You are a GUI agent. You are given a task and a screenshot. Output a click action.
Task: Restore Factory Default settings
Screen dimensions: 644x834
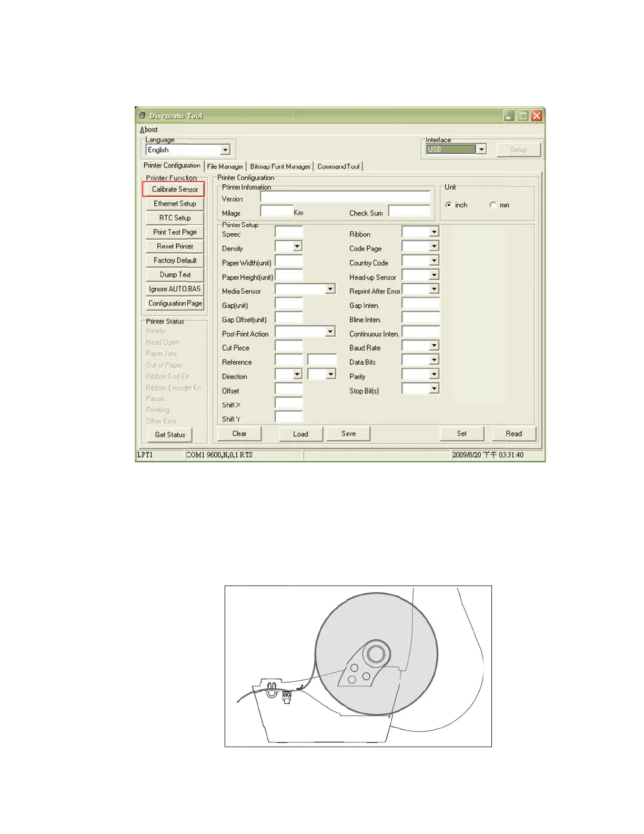tap(175, 261)
